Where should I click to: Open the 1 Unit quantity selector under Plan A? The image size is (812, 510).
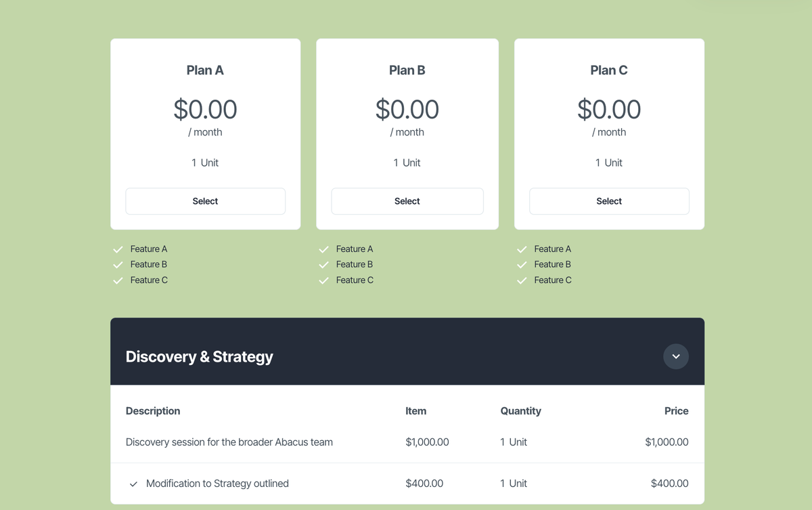pyautogui.click(x=205, y=163)
